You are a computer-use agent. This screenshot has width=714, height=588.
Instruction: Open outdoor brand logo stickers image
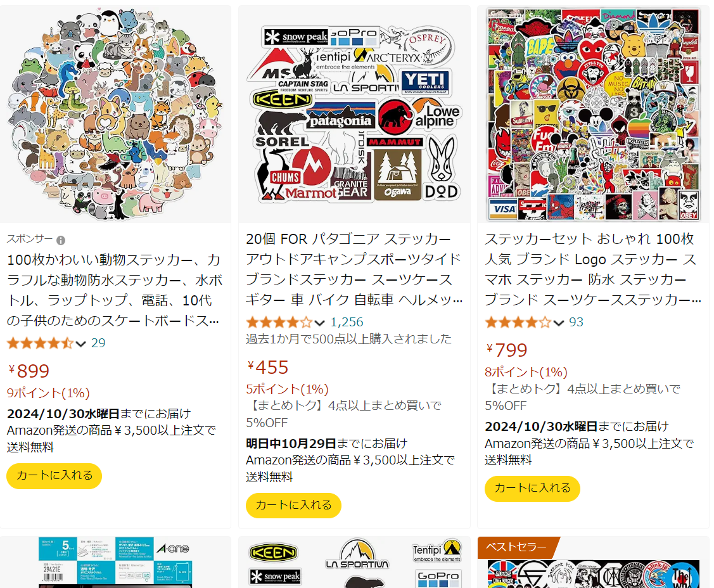point(354,114)
